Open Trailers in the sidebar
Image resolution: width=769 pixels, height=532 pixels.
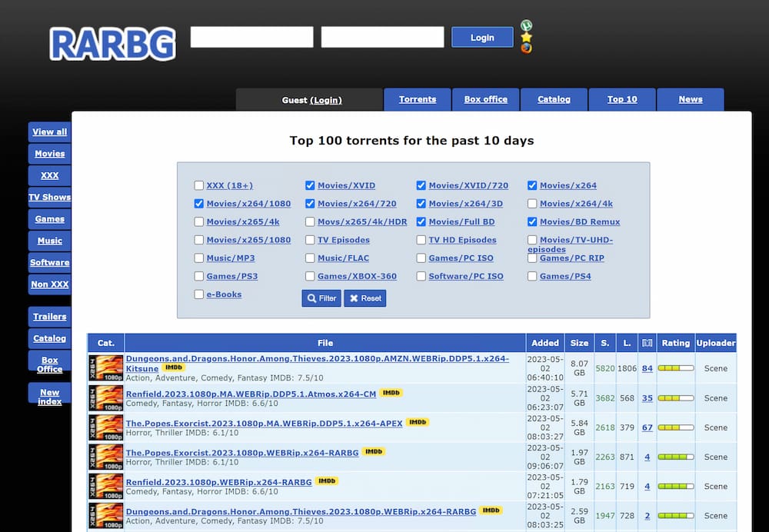tap(49, 317)
